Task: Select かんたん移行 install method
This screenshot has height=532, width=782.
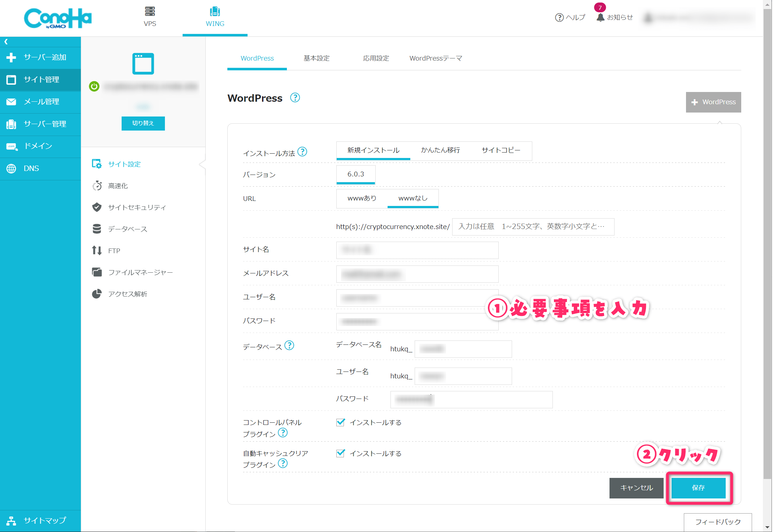Action: (x=440, y=150)
